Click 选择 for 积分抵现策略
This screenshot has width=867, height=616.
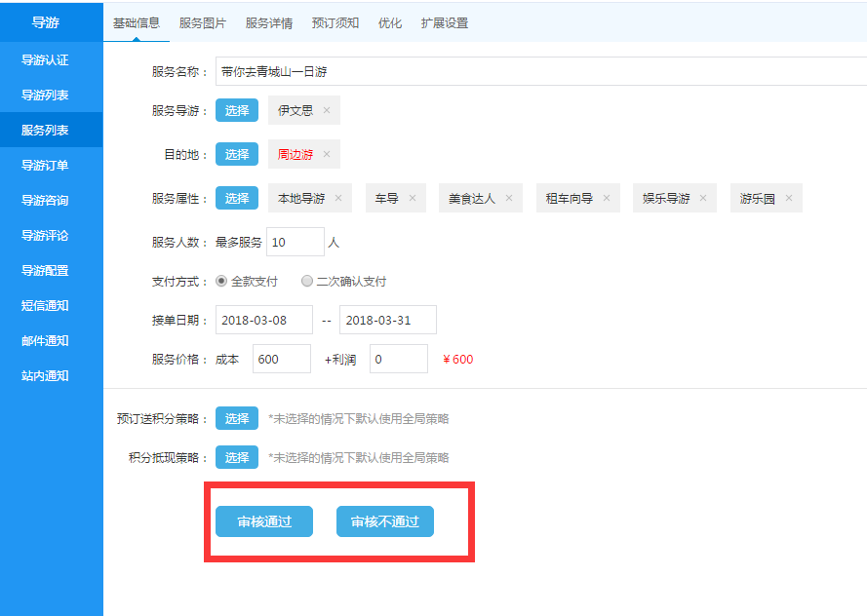pos(237,457)
